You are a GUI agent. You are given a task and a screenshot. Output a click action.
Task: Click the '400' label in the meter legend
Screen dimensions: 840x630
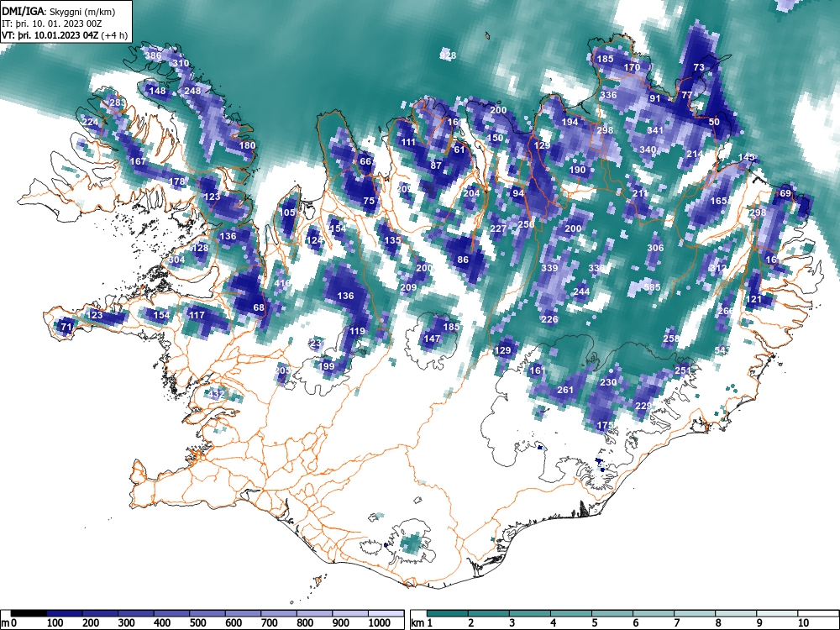coord(162,623)
